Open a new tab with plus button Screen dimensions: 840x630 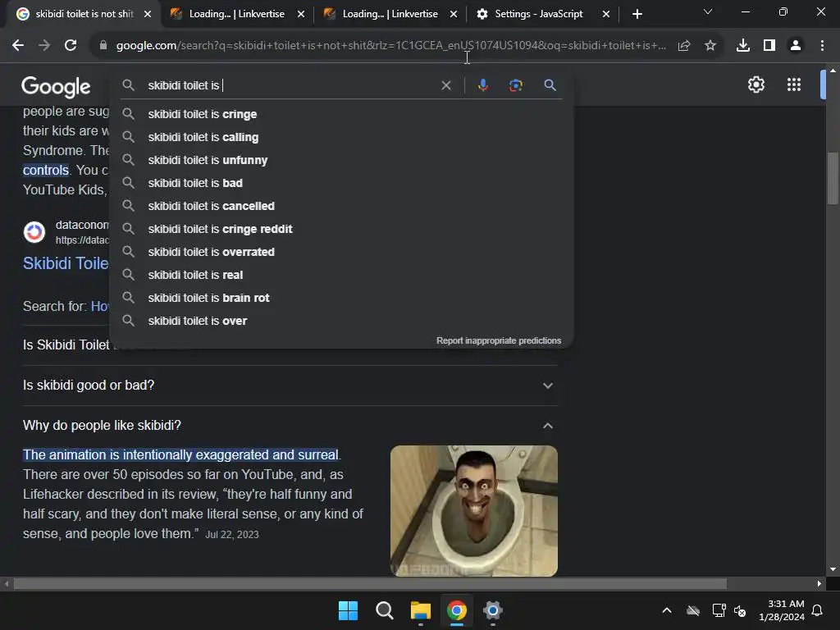(637, 14)
